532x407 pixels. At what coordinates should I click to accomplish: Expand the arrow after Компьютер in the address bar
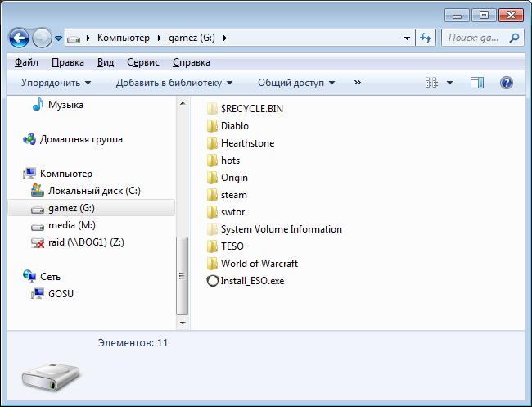(159, 38)
